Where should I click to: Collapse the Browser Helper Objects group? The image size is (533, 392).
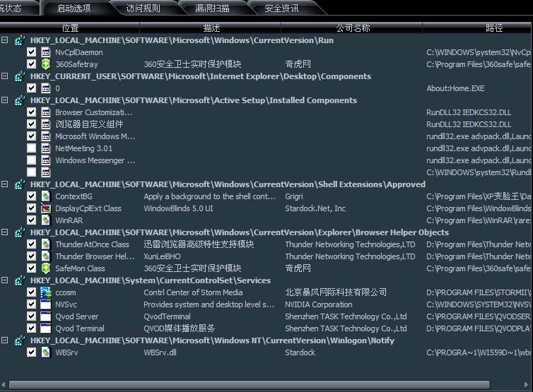(x=5, y=232)
